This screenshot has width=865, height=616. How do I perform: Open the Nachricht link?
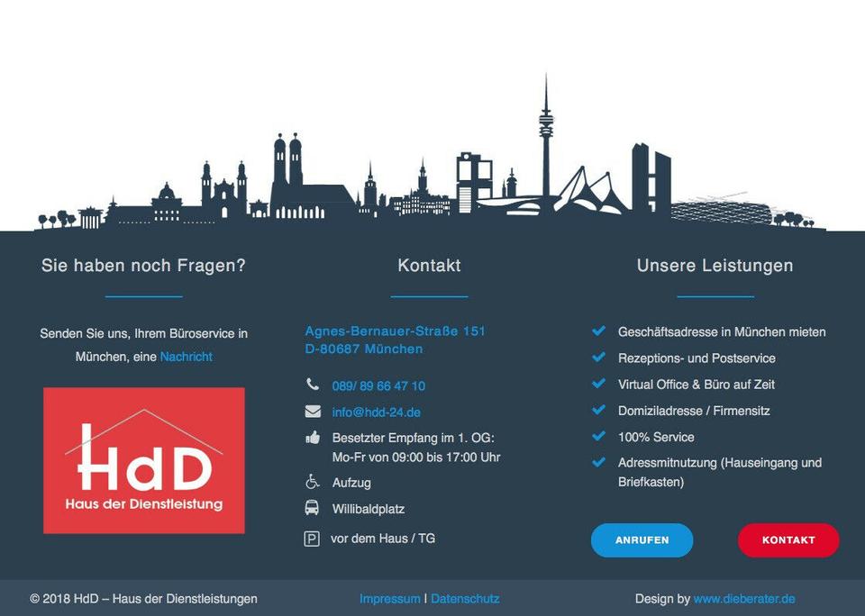(x=186, y=357)
